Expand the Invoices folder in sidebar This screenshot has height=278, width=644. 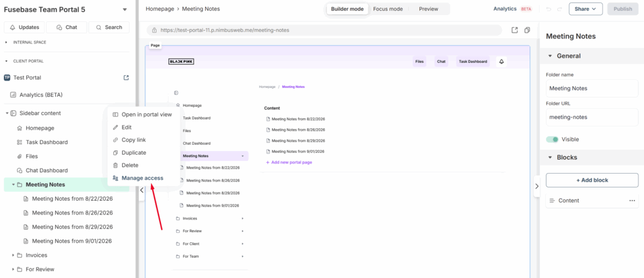pos(13,255)
